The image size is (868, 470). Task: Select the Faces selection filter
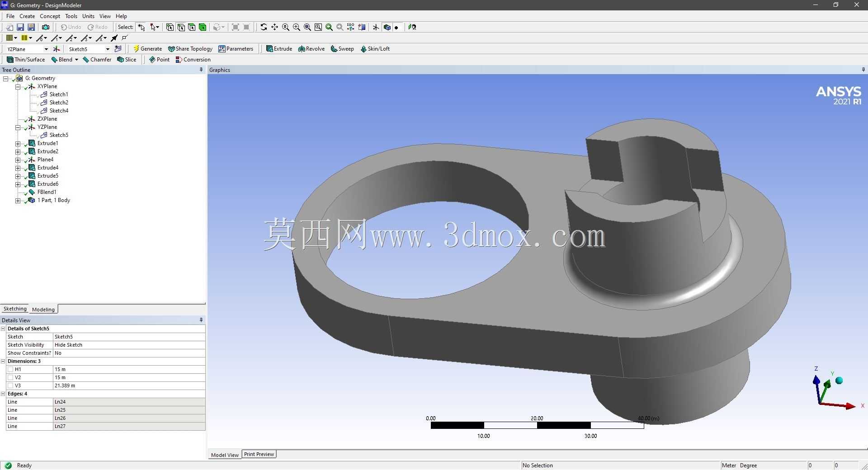click(x=192, y=27)
